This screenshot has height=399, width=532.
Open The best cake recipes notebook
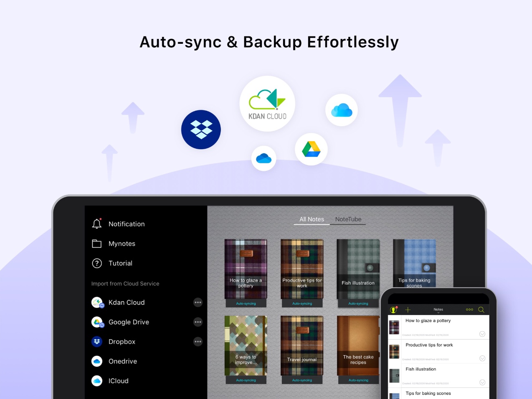tap(358, 346)
